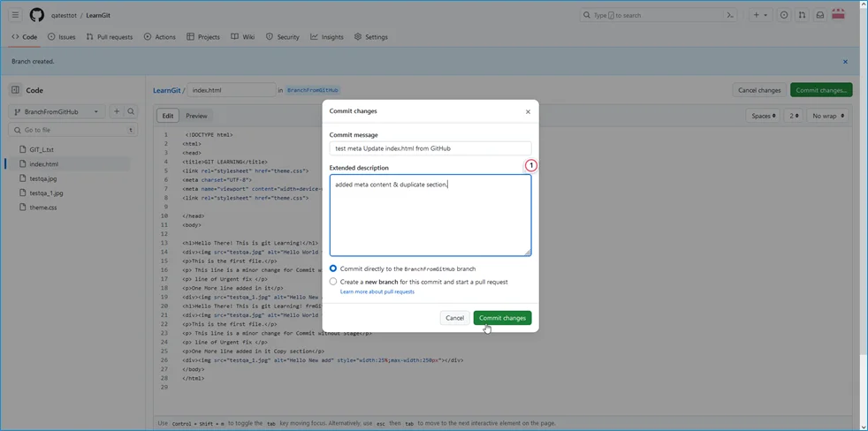Open the pull requests icon in top header
Image resolution: width=868 pixels, height=431 pixels.
802,15
